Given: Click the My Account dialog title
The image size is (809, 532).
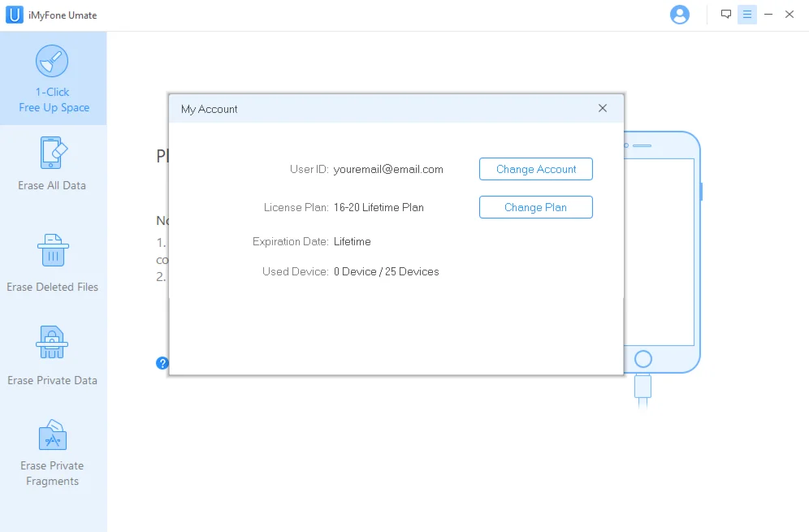Looking at the screenshot, I should click(209, 110).
